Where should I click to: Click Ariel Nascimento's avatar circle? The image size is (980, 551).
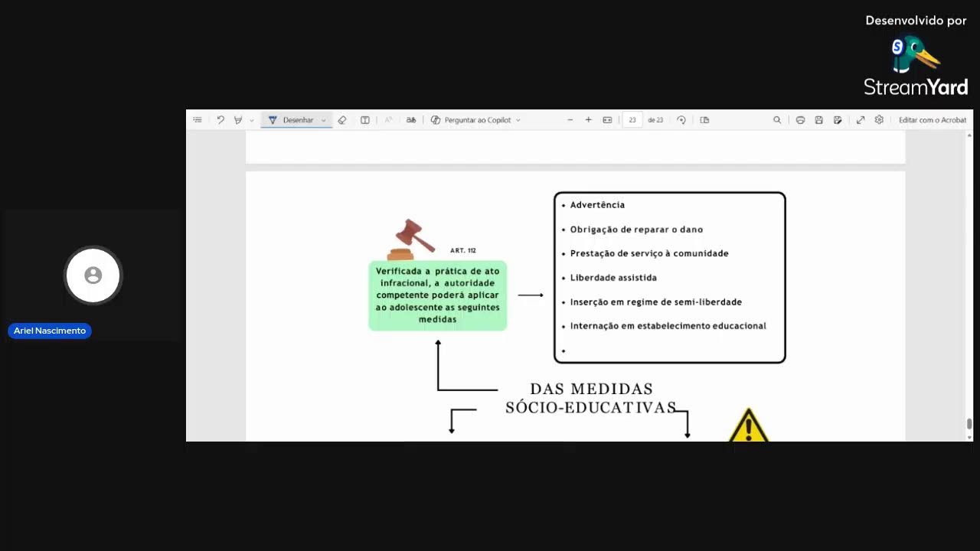click(93, 275)
